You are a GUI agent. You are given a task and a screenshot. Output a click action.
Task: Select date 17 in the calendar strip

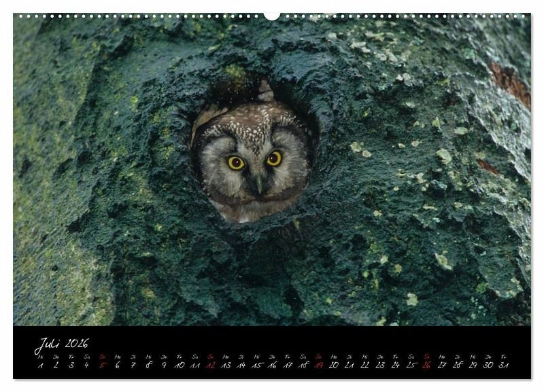[288, 365]
